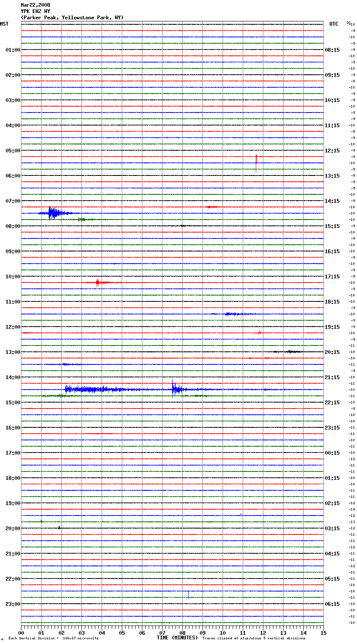Select the 12:00 MST time label
The image size is (357, 644).
point(13,327)
